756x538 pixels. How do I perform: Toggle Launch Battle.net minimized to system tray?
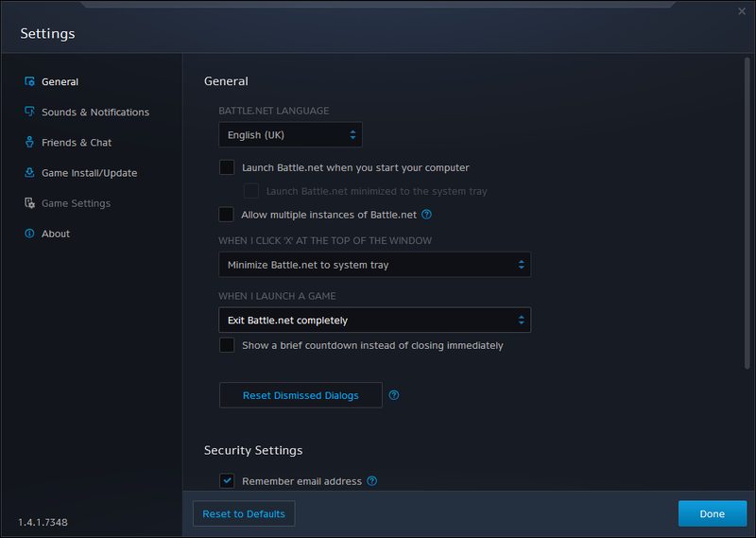[250, 191]
